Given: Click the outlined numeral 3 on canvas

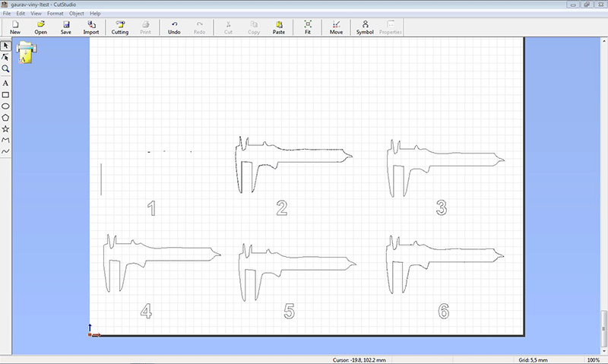Looking at the screenshot, I should [442, 207].
